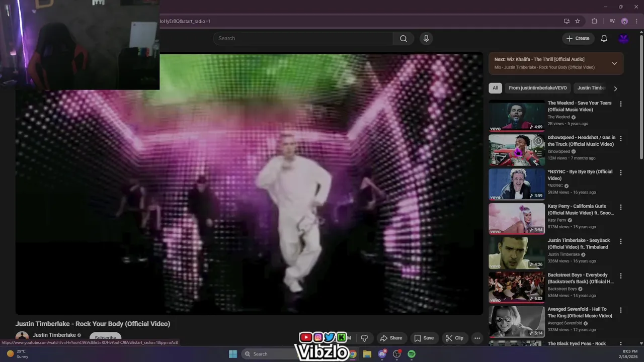Open Discord from the taskbar
Image resolution: width=644 pixels, height=362 pixels.
tap(382, 354)
